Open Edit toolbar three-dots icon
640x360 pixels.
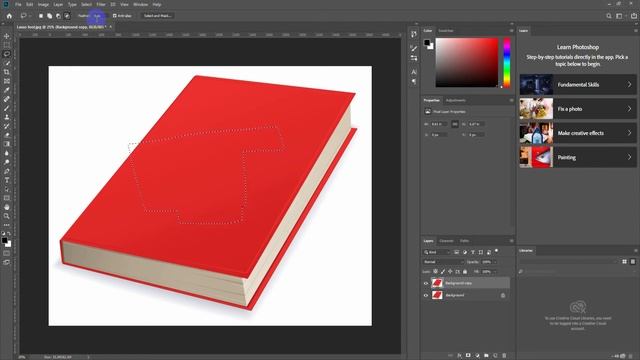click(x=7, y=225)
